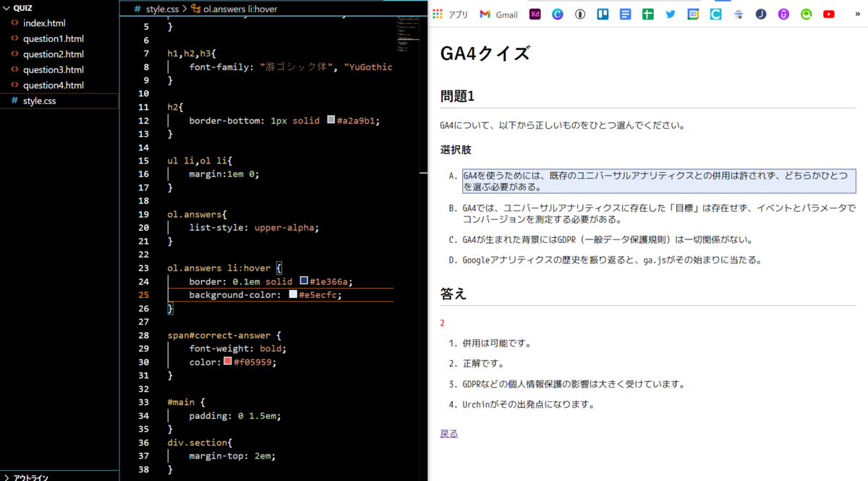Open color picker for #a2a9b1 swatch
Screen dimensions: 868x481
pyautogui.click(x=331, y=120)
